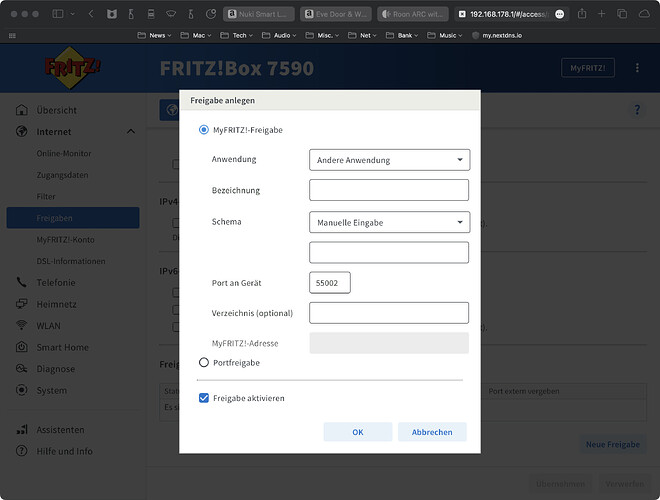Open the my.nextdns.io bookmark
Screen dimensions: 660x500
coord(497,35)
